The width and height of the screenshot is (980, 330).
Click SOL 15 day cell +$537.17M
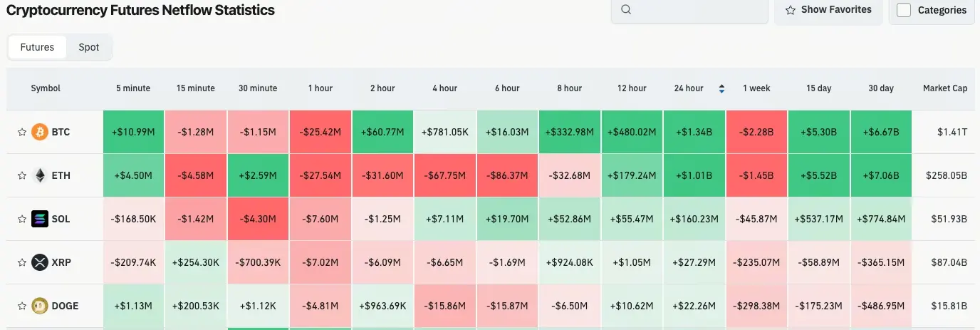(819, 219)
